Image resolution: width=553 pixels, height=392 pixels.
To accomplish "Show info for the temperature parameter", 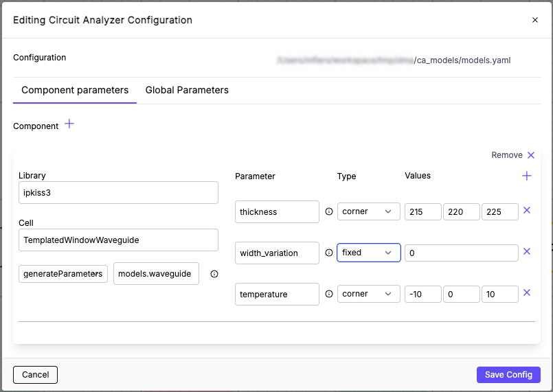I will click(328, 294).
